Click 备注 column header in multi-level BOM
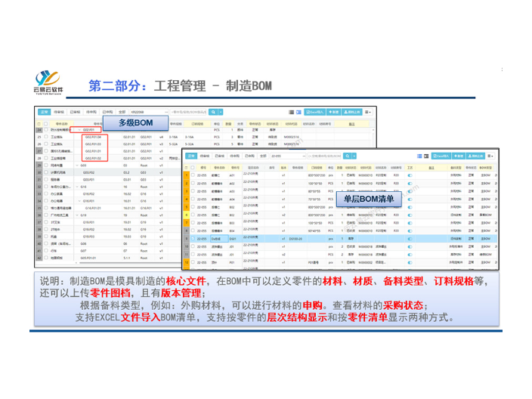Image resolution: width=532 pixels, height=399 pixels. click(x=351, y=124)
